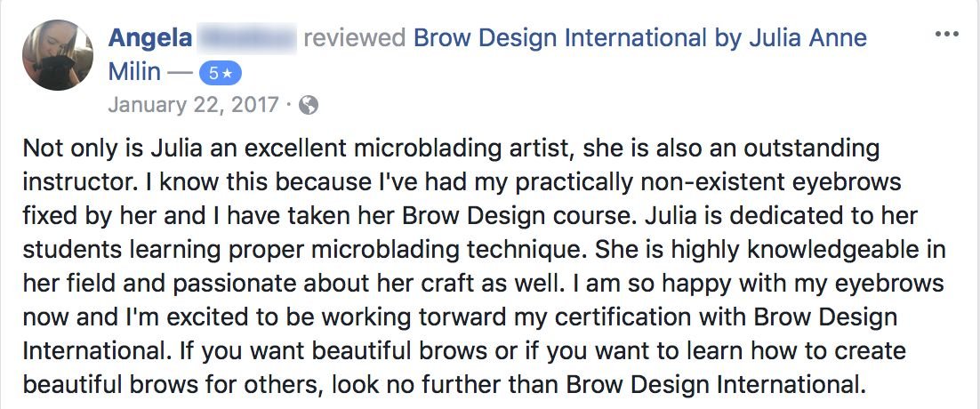
Task: Open the three-dot post options menu
Action: [x=948, y=35]
